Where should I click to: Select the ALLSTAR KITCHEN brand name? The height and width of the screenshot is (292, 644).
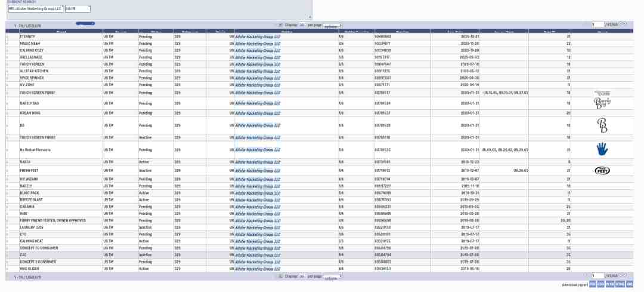pos(33,71)
